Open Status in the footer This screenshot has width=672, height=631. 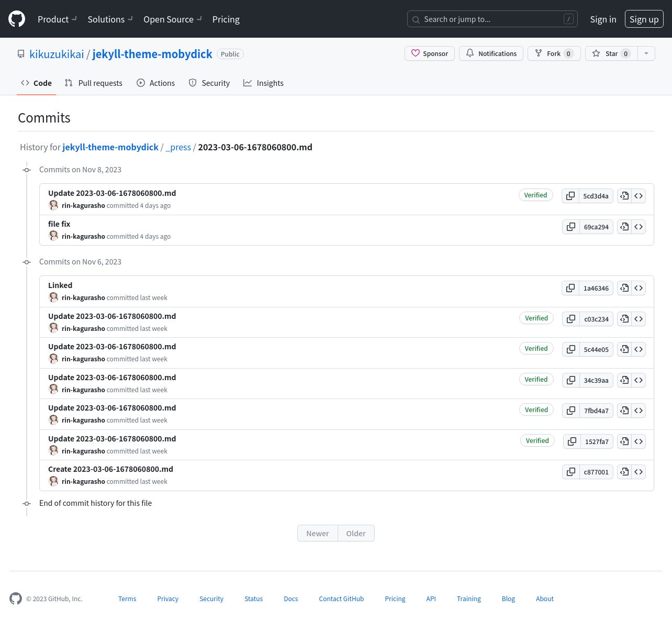tap(254, 599)
